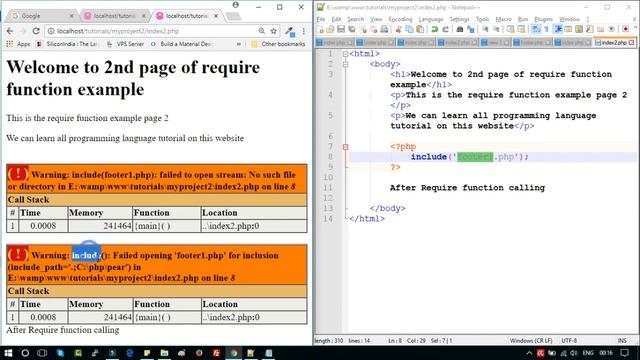This screenshot has width=640, height=360.
Task: Click the monitoring eye icon in Notepad++ toolbar
Action: coord(611,29)
